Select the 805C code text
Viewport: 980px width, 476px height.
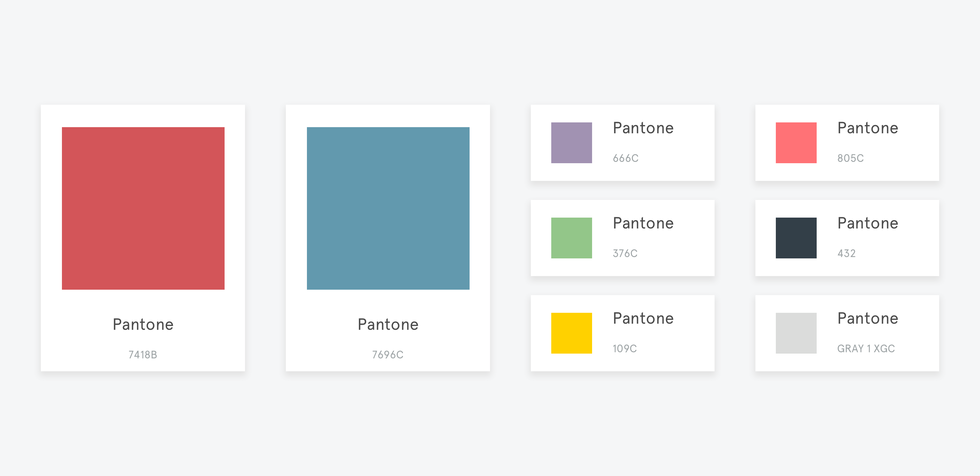pos(850,158)
